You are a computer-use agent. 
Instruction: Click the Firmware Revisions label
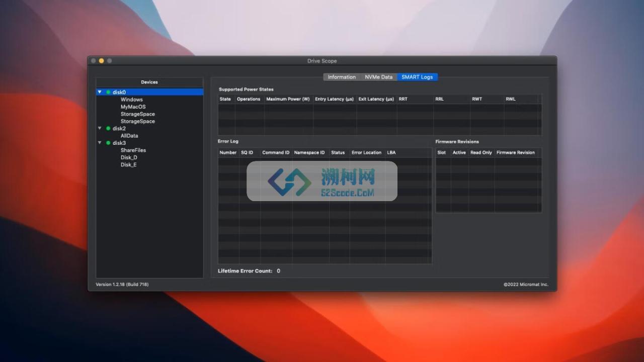point(457,141)
